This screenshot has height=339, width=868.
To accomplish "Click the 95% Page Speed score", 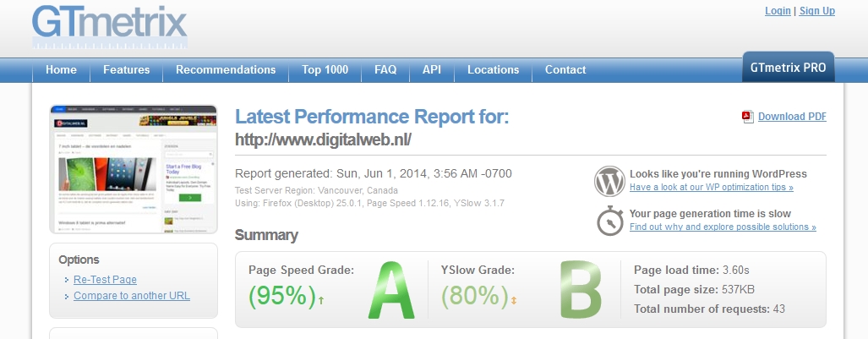I will pyautogui.click(x=282, y=296).
